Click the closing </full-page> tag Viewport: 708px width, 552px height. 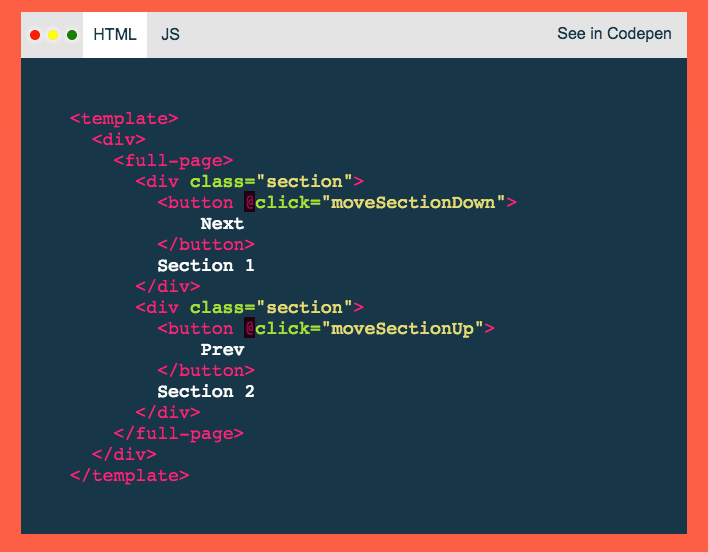[179, 434]
